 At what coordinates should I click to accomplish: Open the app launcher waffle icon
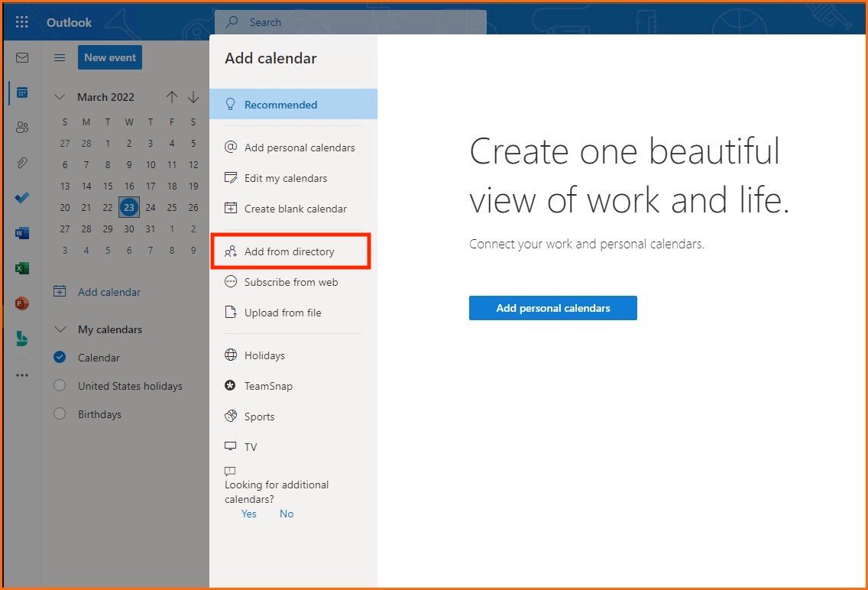pyautogui.click(x=22, y=22)
